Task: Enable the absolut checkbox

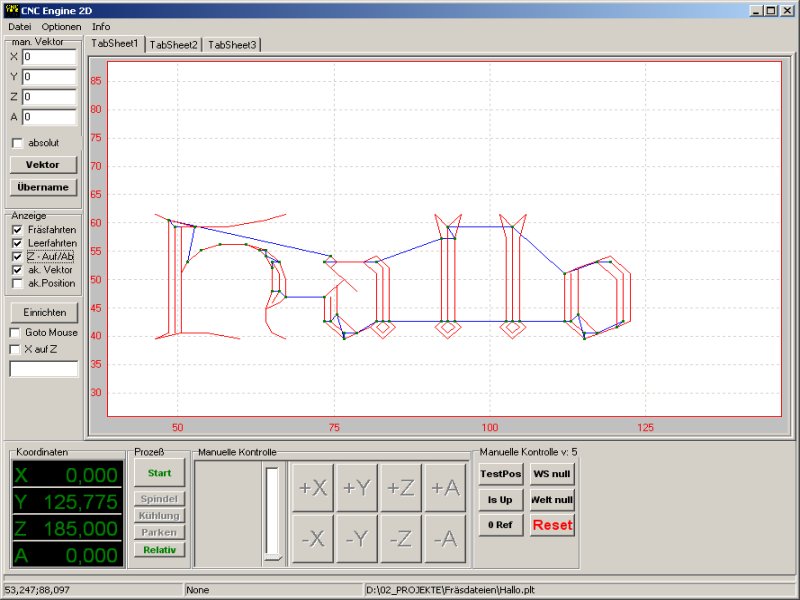Action: point(16,143)
